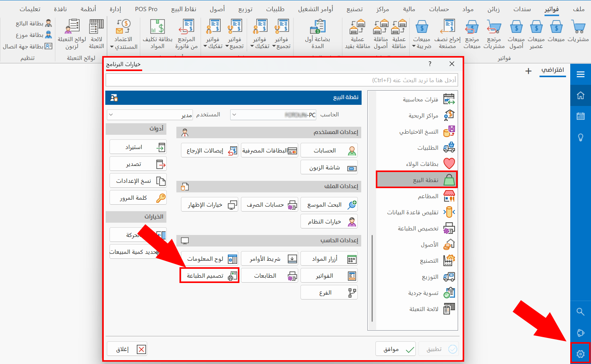Click the options search input field
The height and width of the screenshot is (364, 591).
pos(281,80)
